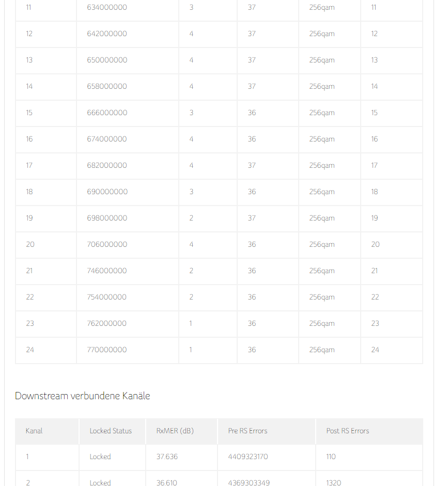
Task: Click the 256qam cell in the 706000000 row
Action: click(x=322, y=245)
